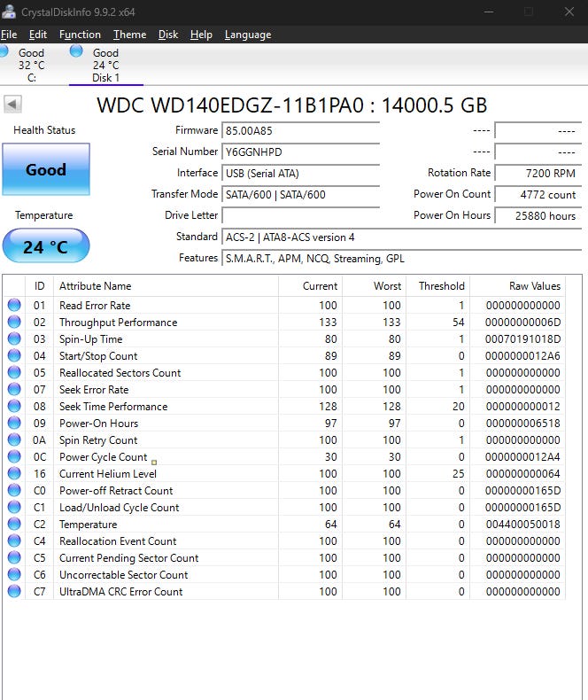The width and height of the screenshot is (588, 700).
Task: Click status orb for Current Pending Sector Count
Action: pos(14,557)
